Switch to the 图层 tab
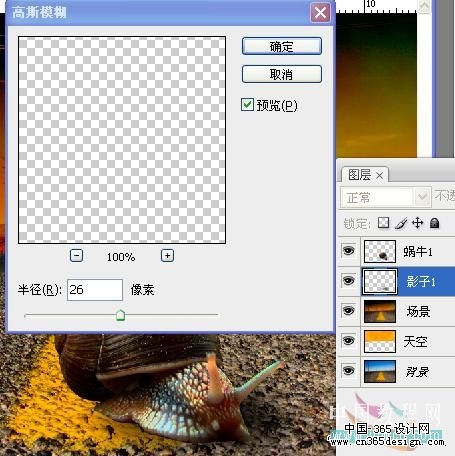 pos(359,175)
